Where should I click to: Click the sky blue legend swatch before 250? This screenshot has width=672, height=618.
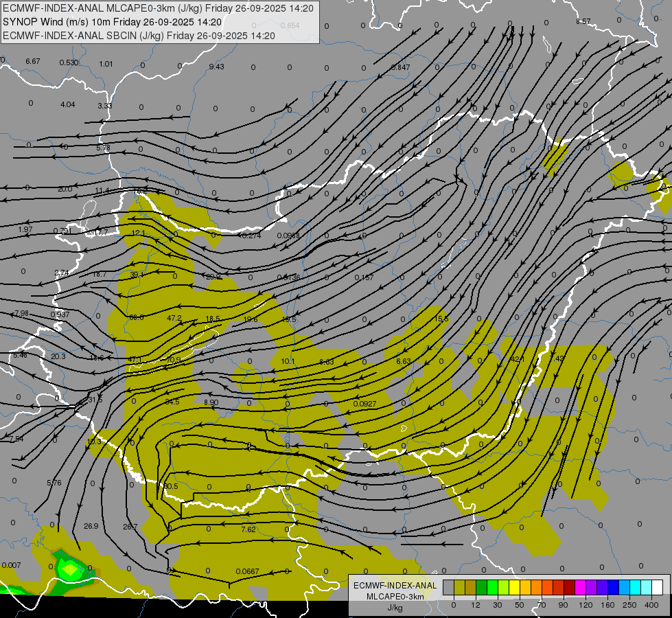625,587
